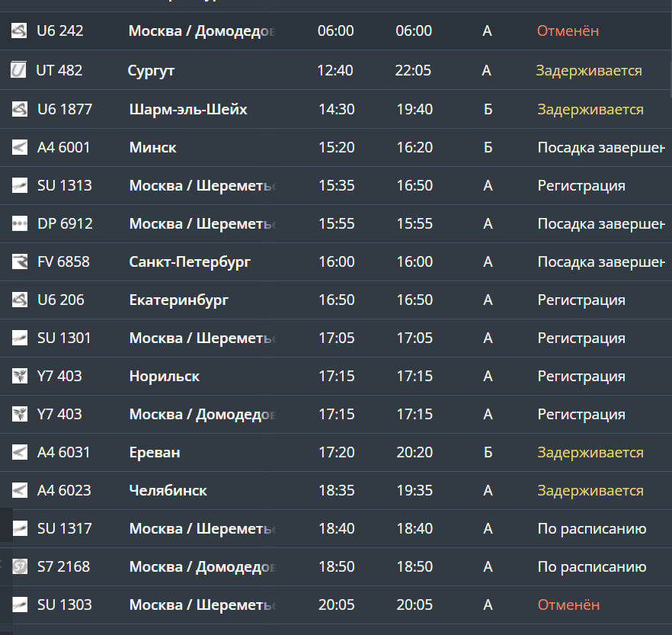The image size is (672, 635).
Task: Click flight number SU 1317
Action: pos(64,529)
